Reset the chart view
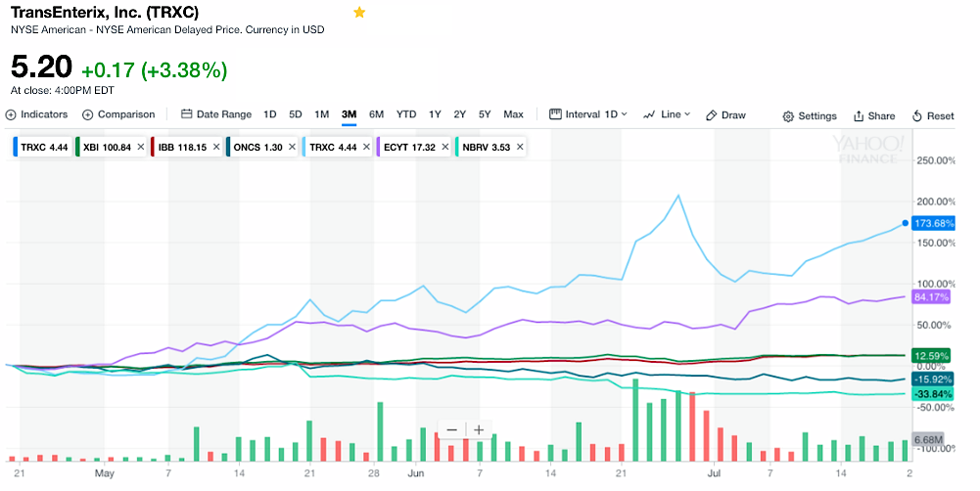This screenshot has width=980, height=491. (933, 116)
